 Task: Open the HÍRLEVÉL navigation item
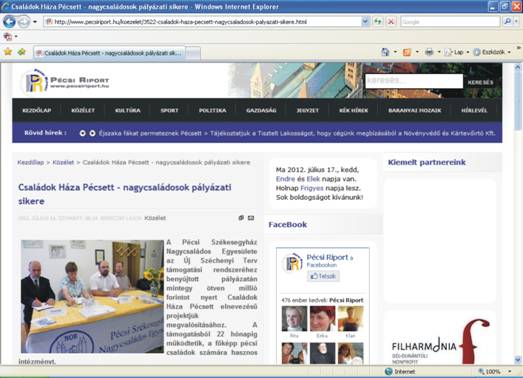[x=474, y=110]
